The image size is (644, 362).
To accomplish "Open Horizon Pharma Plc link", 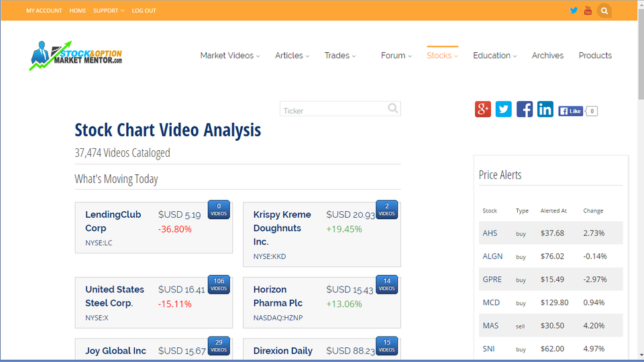I will 278,296.
